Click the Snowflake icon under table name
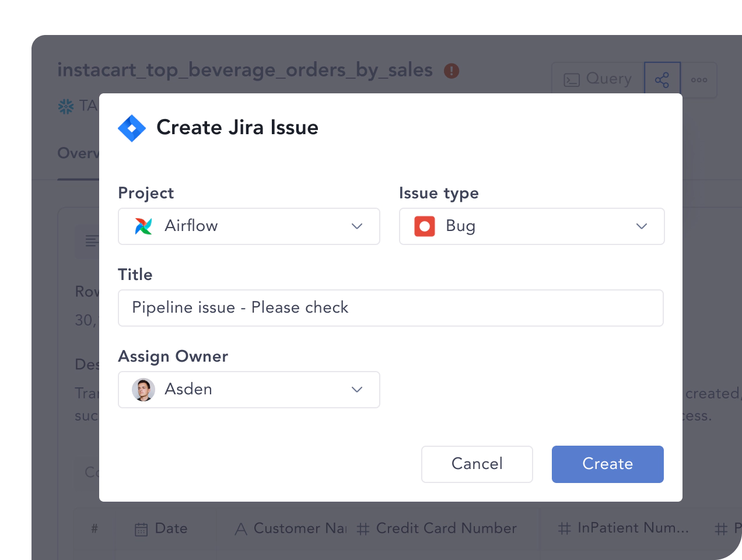Image resolution: width=742 pixels, height=560 pixels. pos(66,106)
